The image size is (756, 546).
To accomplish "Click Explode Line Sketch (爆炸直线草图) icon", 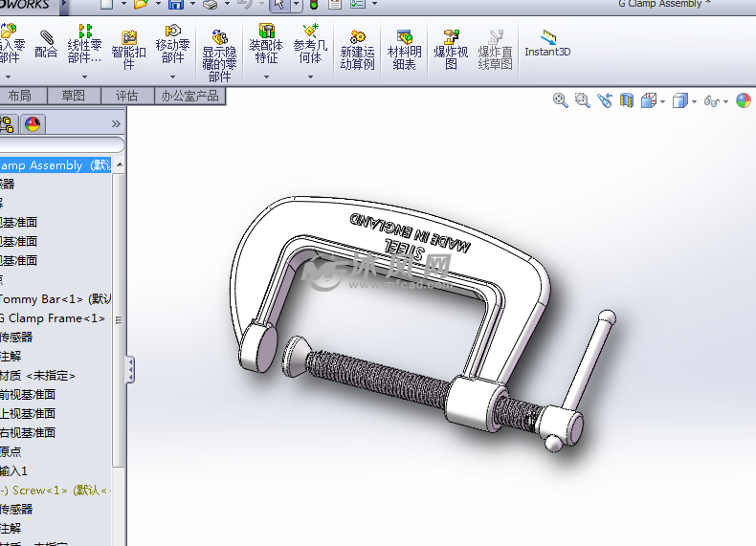I will coord(495,37).
